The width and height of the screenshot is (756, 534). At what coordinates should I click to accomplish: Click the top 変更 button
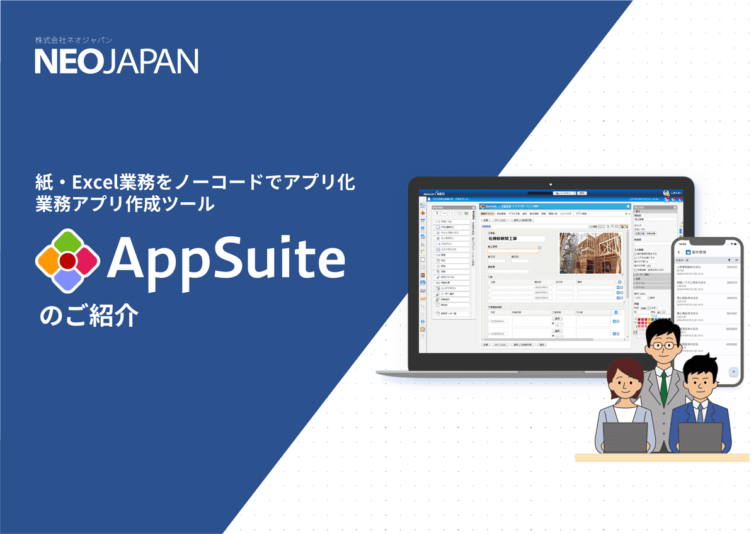coord(486,220)
